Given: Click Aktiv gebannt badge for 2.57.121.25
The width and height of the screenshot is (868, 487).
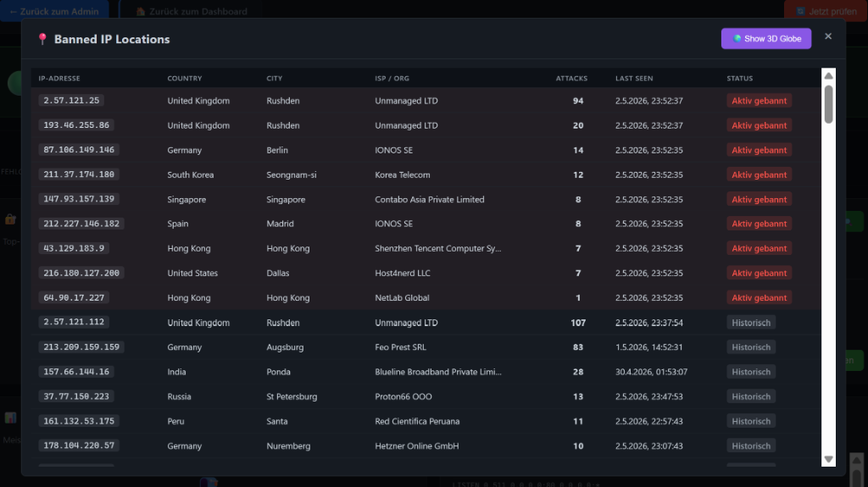Looking at the screenshot, I should coord(759,101).
